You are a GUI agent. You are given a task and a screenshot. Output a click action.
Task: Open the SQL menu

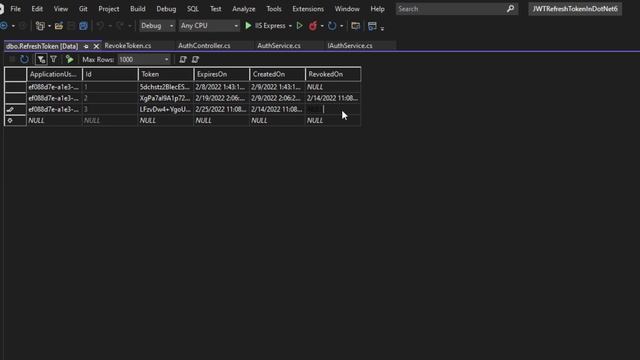(193, 9)
